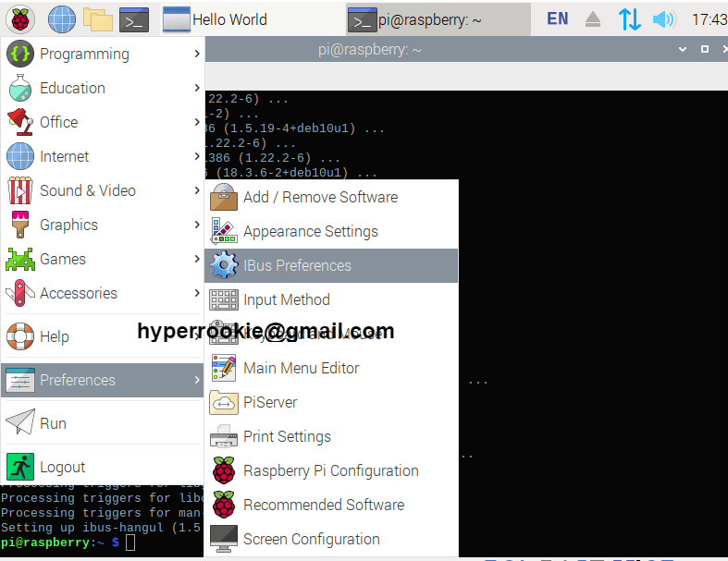728x561 pixels.
Task: Expand the Internet submenu arrow
Action: tap(197, 156)
